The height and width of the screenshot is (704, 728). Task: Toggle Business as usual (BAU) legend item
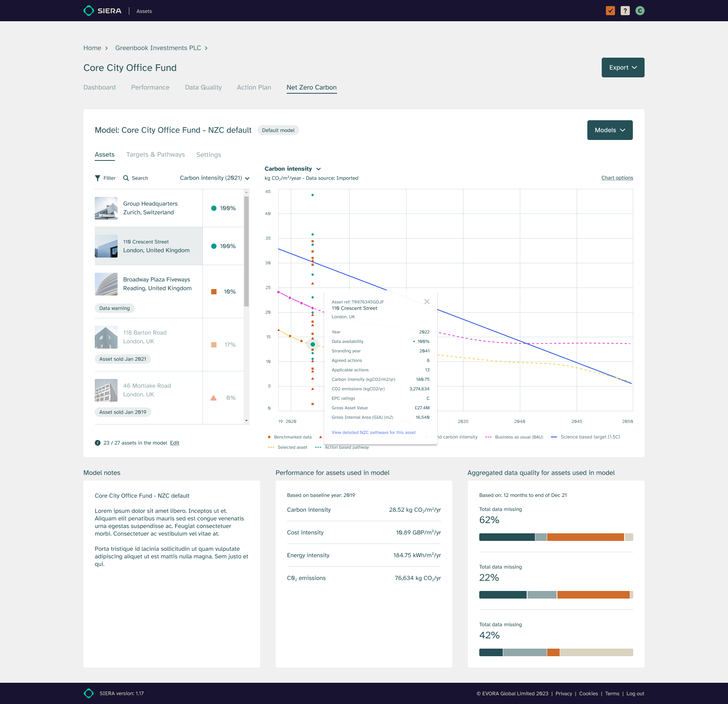pos(514,437)
